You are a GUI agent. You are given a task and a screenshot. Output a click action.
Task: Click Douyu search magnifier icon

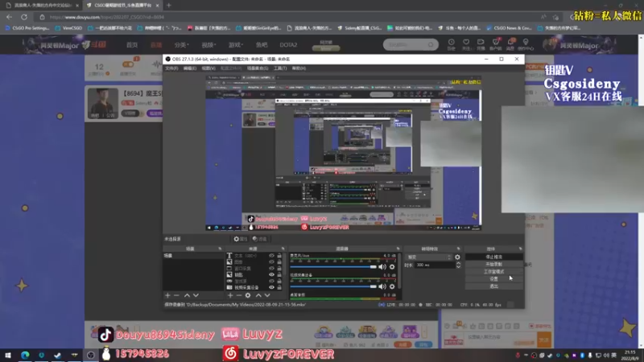(431, 44)
